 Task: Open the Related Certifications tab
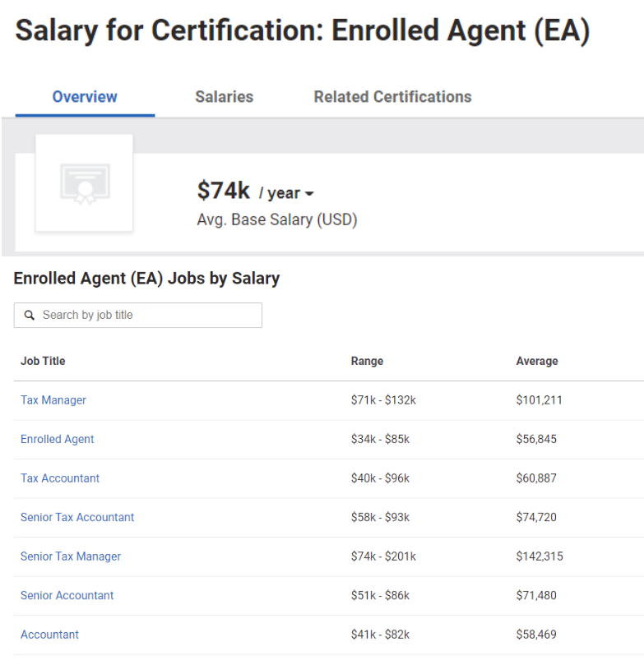pos(392,97)
